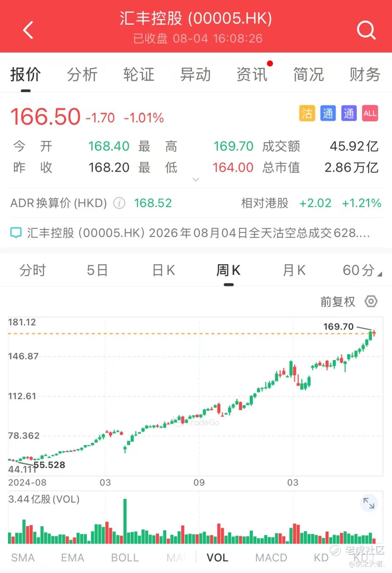
Task: Switch to 报价 tab
Action: [25, 74]
